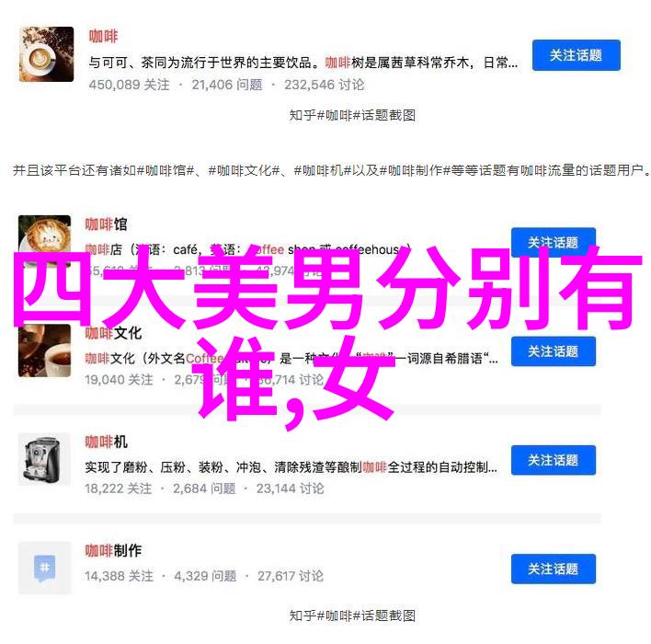
Task: Open the 咖啡制作 topic title link
Action: click(x=113, y=550)
